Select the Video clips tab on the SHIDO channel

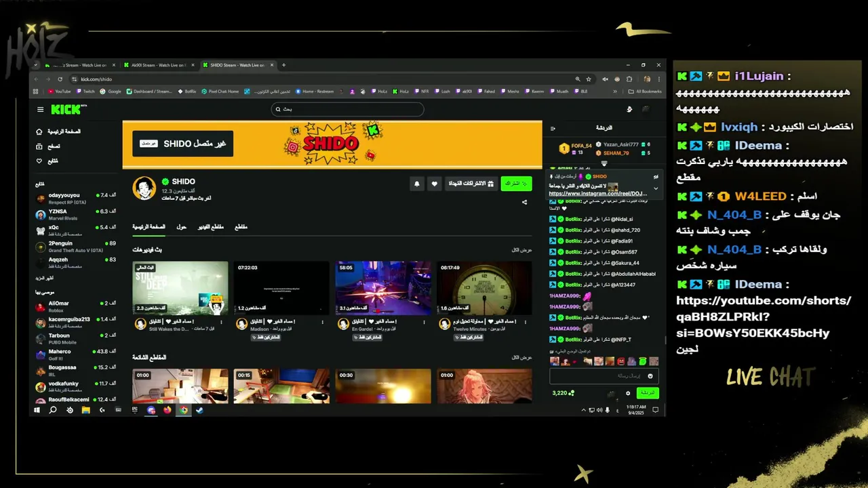point(211,226)
